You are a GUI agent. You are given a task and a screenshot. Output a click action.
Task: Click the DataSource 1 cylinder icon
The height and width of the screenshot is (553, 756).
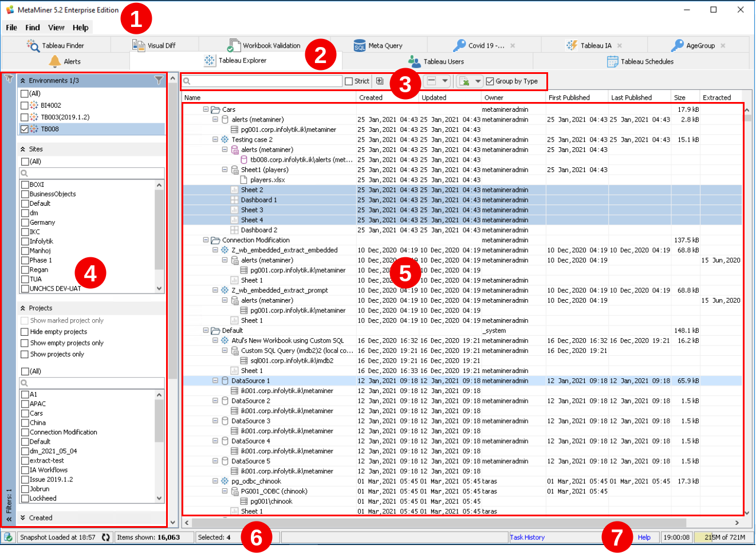pyautogui.click(x=225, y=381)
